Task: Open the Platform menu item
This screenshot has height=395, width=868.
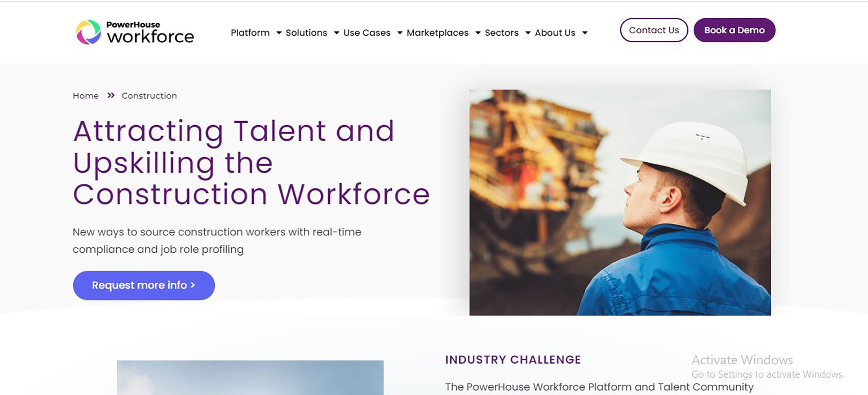Action: click(x=250, y=33)
